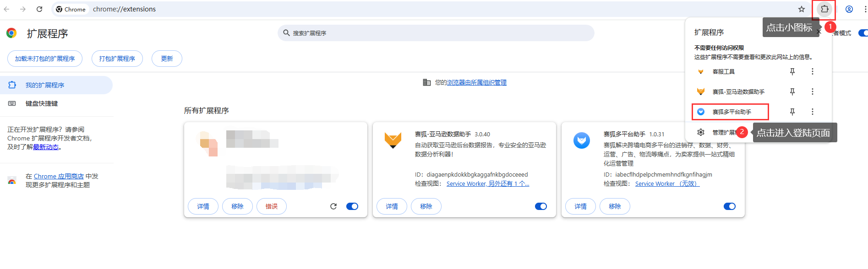868x269 pixels.
Task: Bookmark this page with the star icon
Action: (x=802, y=9)
